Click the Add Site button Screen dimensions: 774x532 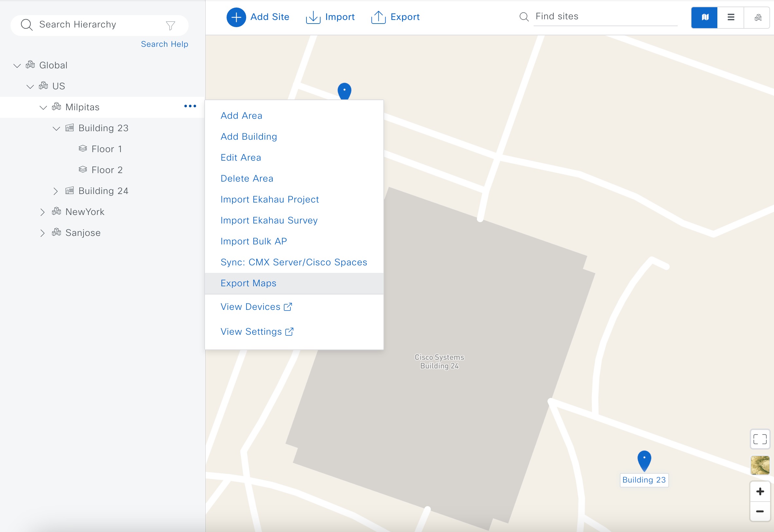[258, 17]
